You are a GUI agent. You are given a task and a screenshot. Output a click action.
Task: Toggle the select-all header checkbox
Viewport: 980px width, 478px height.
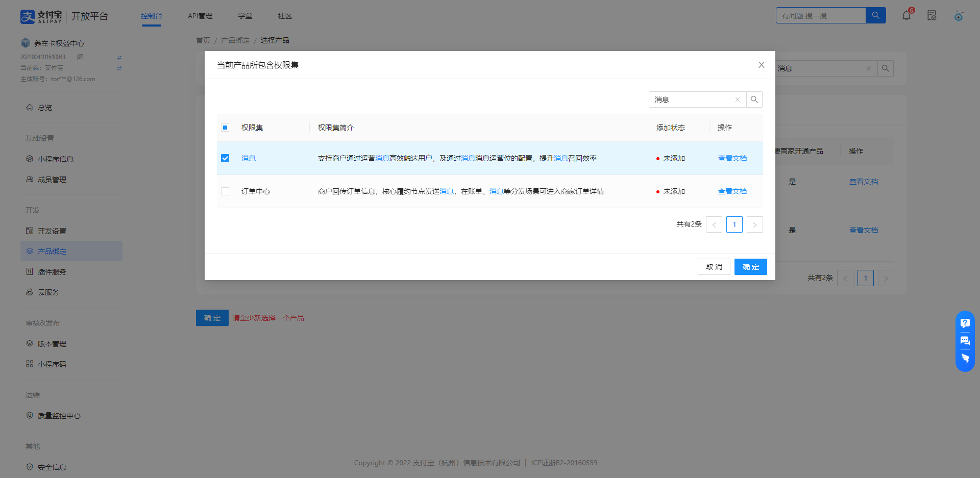(225, 128)
